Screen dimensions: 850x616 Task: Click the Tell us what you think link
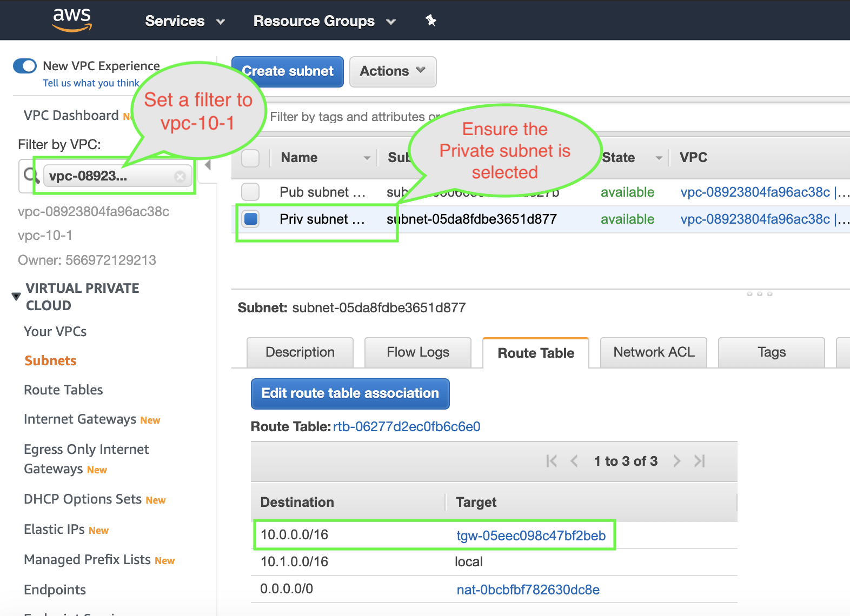click(91, 83)
